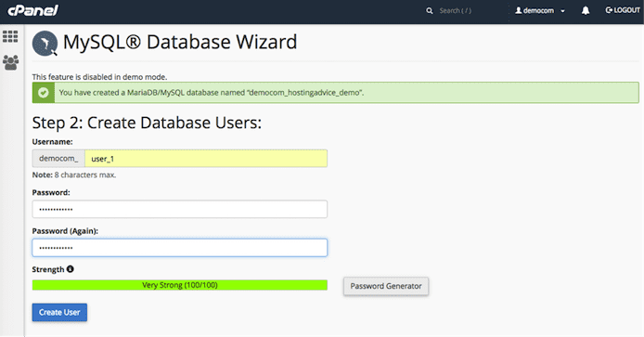
Task: Click the Strength label
Action: coord(48,269)
